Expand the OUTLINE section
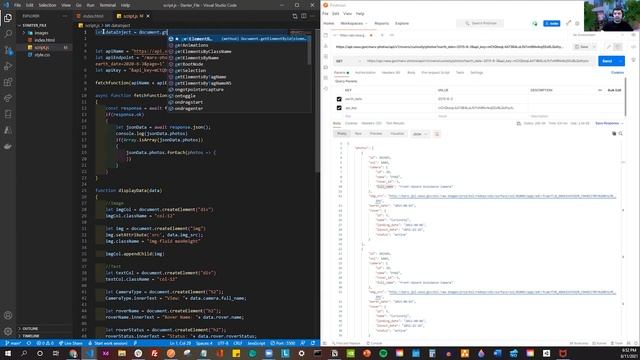Image resolution: width=640 pixels, height=360 pixels. pos(30,329)
